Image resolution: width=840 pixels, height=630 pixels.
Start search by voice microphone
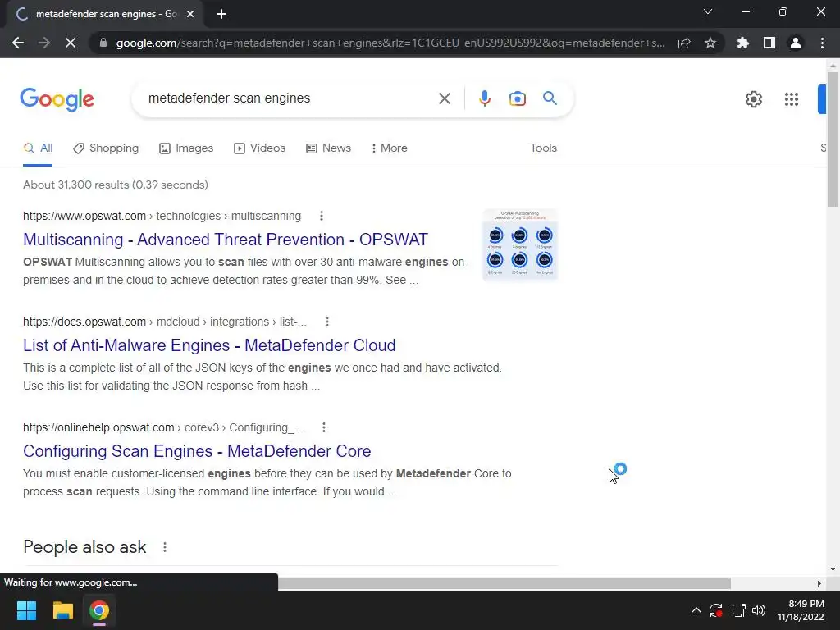coord(485,98)
